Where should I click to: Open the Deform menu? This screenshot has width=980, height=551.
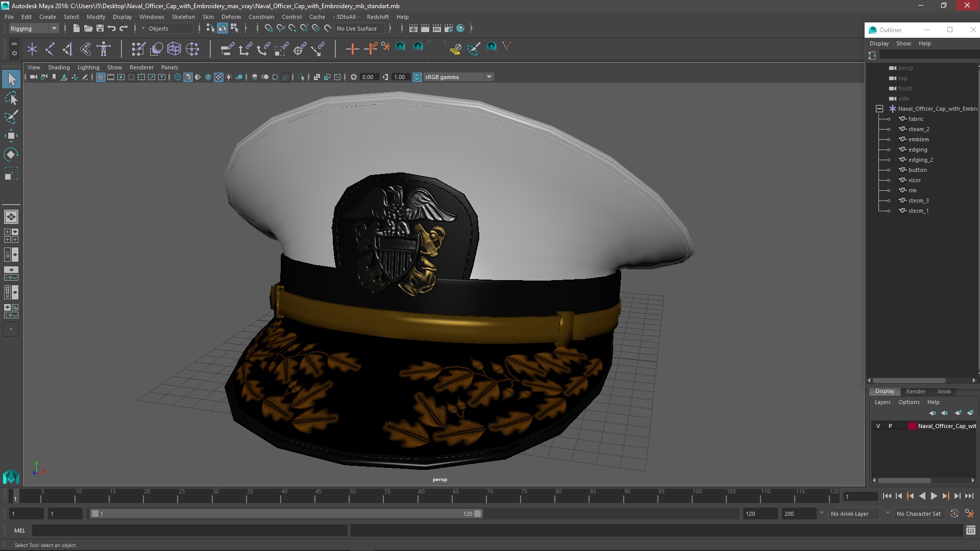coord(231,17)
